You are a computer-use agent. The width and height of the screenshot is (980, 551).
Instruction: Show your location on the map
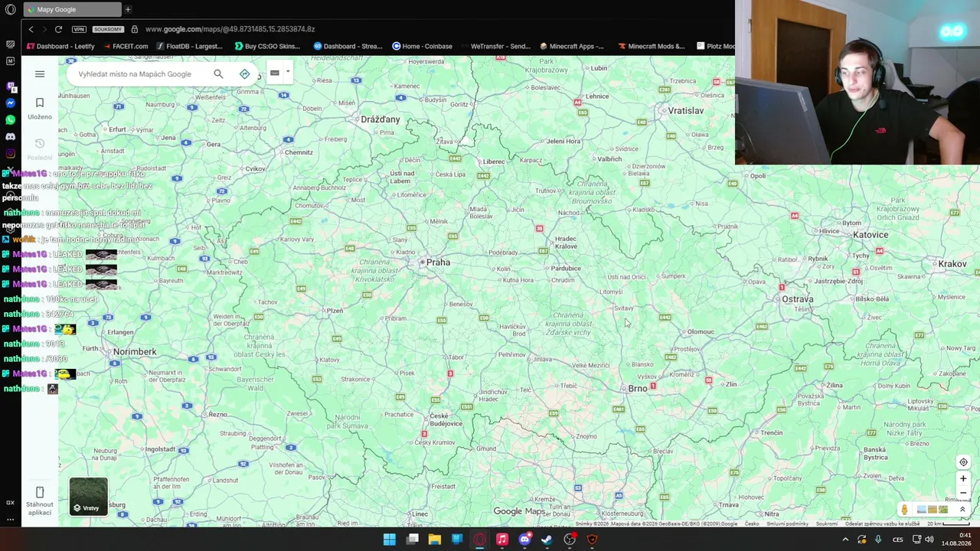pos(963,462)
